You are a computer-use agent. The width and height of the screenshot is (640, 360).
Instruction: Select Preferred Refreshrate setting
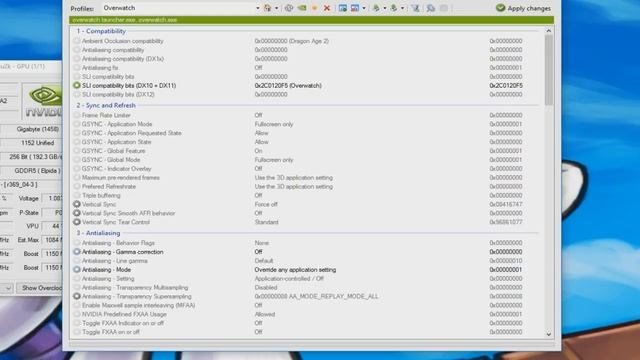109,187
